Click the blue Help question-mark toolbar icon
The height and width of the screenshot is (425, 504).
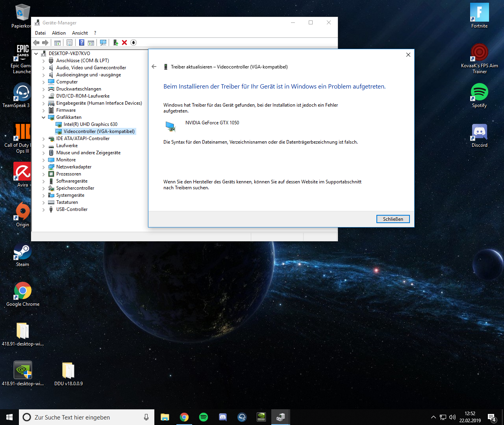coord(82,42)
